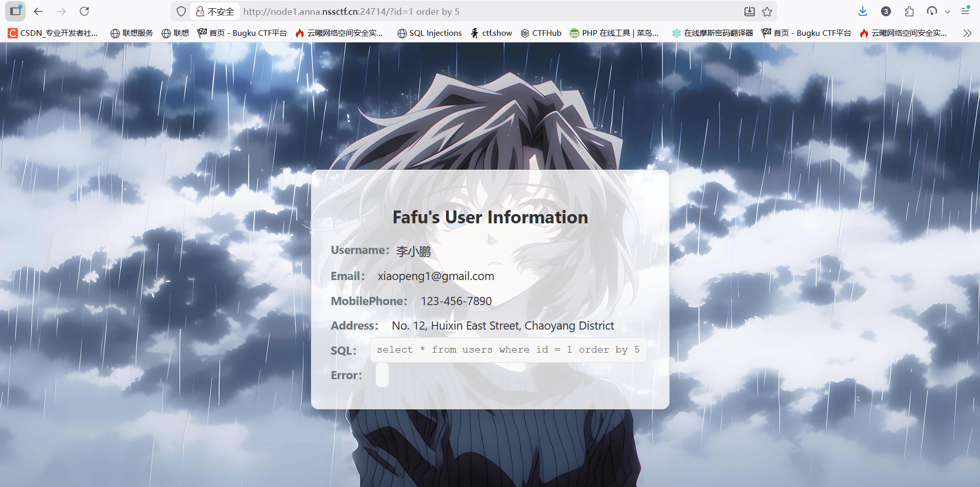Viewport: 980px width, 487px height.
Task: Click the headset-shaped toolbar icon
Action: click(x=932, y=11)
